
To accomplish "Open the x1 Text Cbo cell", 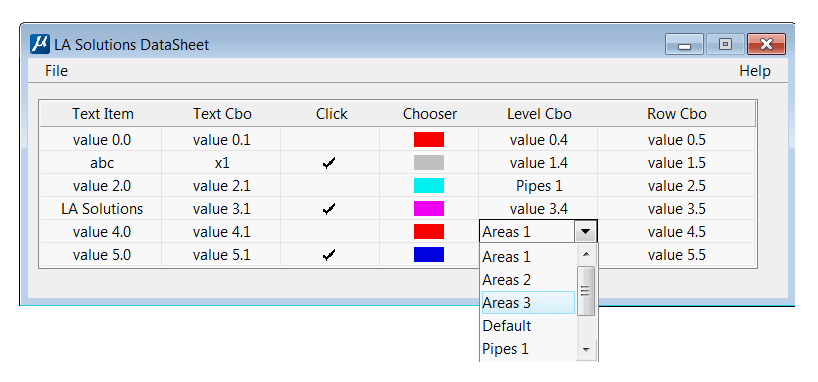I will click(222, 163).
